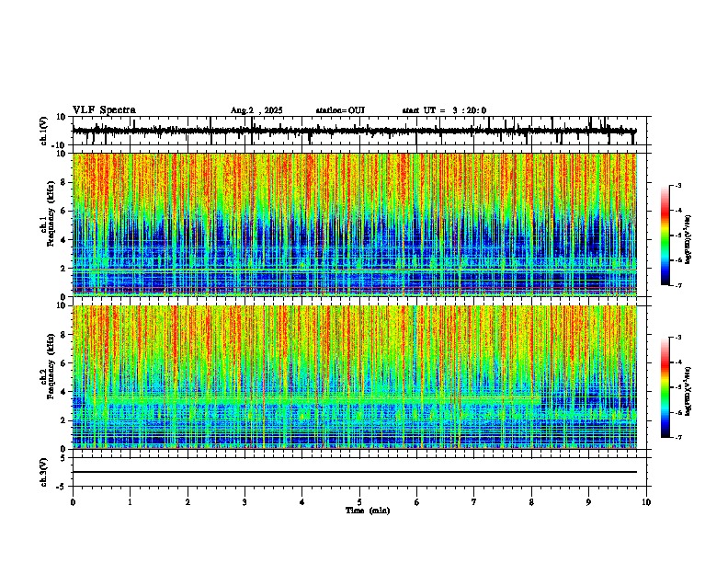
Task: Click the '-7' label on ch.2 color bar
Action: (678, 437)
